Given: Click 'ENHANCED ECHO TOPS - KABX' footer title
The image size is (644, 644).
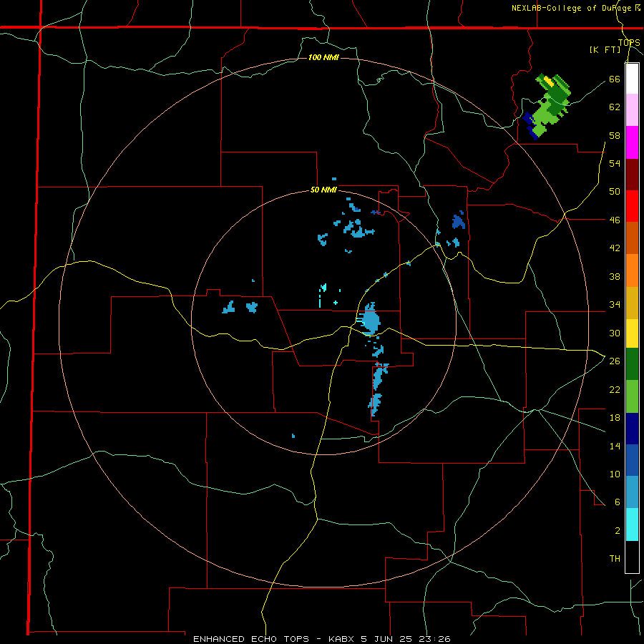Looking at the screenshot, I should tap(274, 639).
